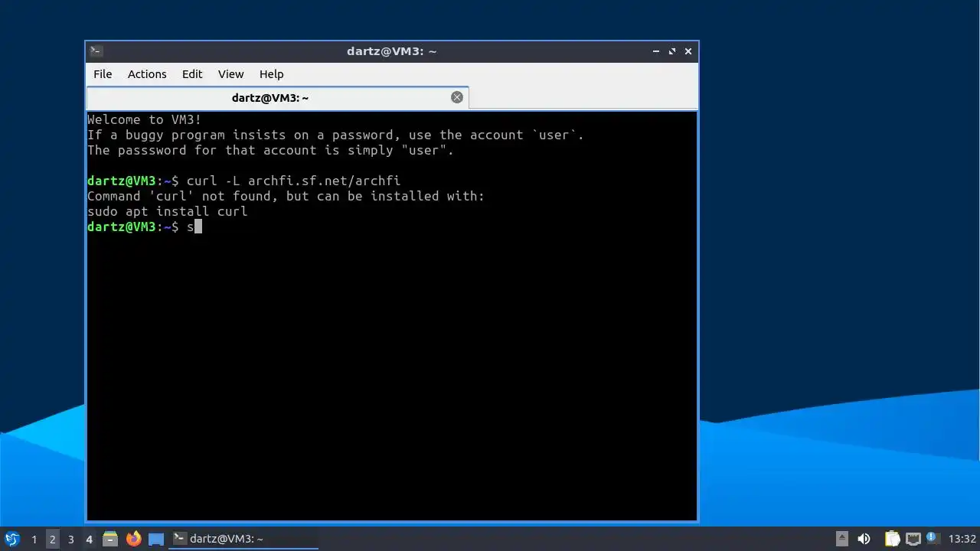Image resolution: width=980 pixels, height=551 pixels.
Task: Click the terminal icon in title bar
Action: (x=96, y=51)
